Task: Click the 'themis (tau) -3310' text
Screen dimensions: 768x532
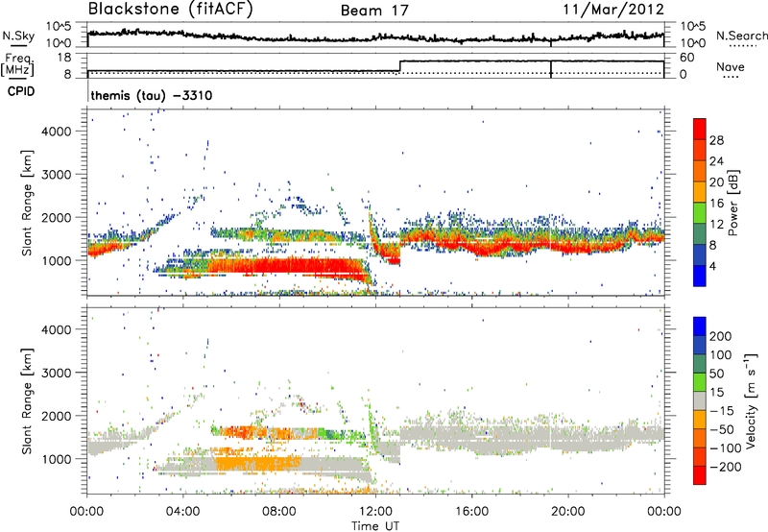Action: [x=152, y=95]
